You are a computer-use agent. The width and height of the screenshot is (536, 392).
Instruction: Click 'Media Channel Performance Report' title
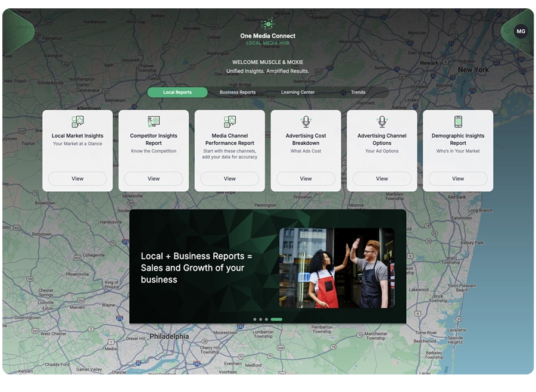pyautogui.click(x=230, y=139)
